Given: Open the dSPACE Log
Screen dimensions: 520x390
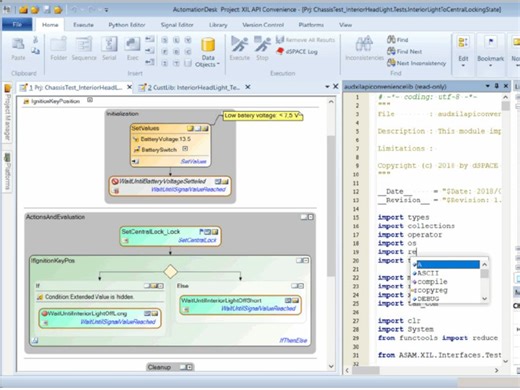Looking at the screenshot, I should (x=297, y=52).
